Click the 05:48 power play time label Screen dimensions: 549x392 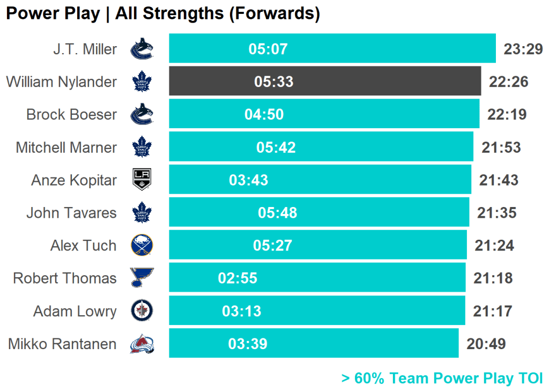click(277, 213)
